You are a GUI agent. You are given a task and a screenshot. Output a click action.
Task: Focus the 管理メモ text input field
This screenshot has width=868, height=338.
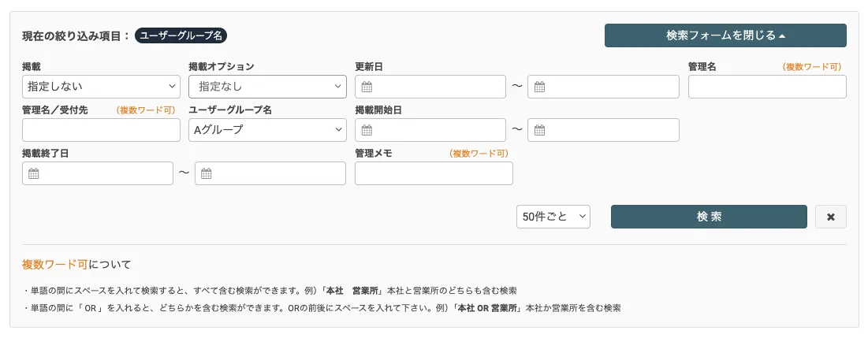click(434, 173)
